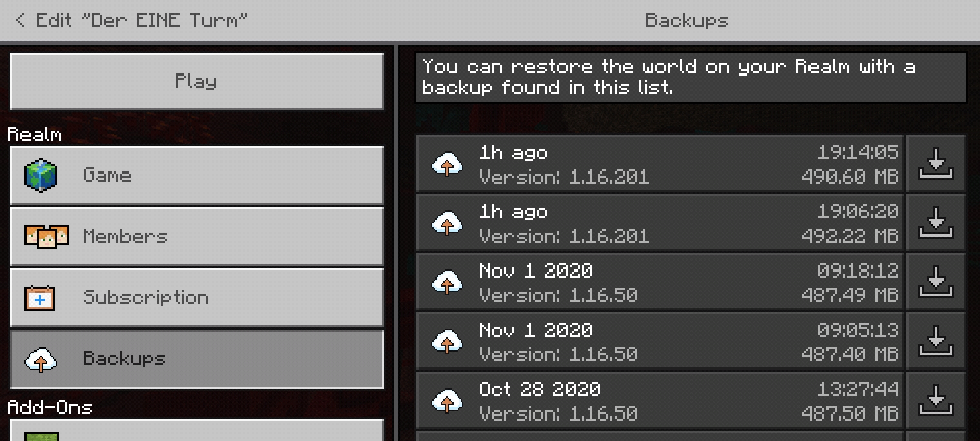This screenshot has height=441, width=980.
Task: Click cloud restore icon of 487.49 MB backup
Action: tap(447, 283)
